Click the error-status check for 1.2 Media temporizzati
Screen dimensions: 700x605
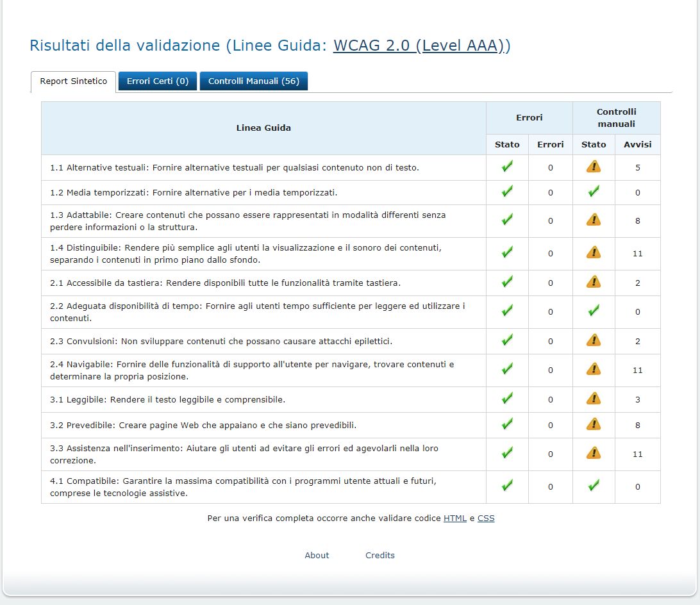pos(507,192)
